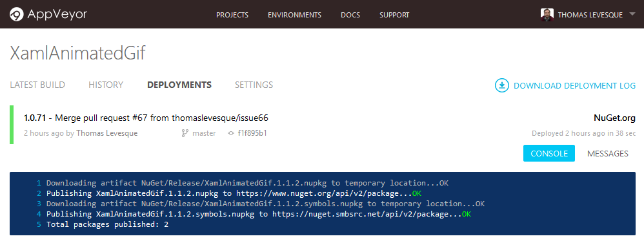Click the download deployment log circle icon
This screenshot has height=245, width=644.
click(501, 85)
